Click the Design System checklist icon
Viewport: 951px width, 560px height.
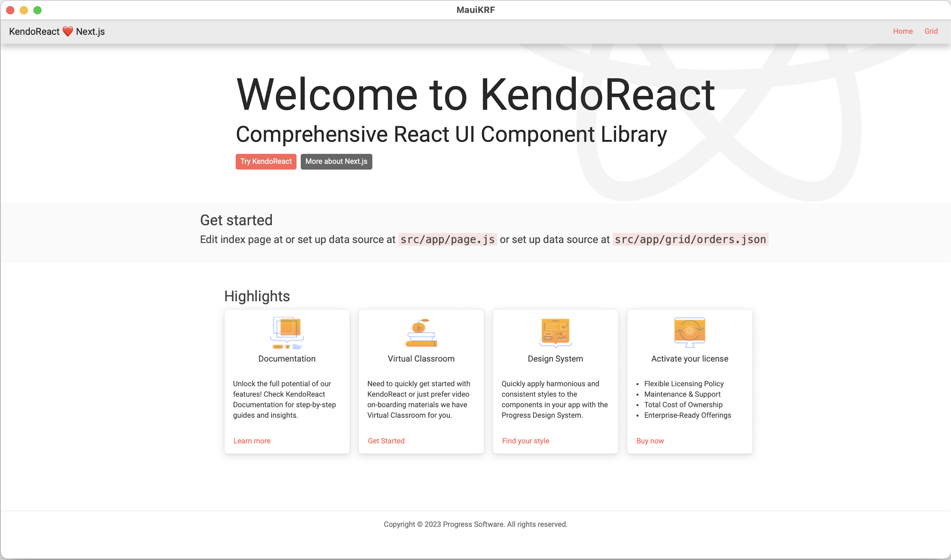pyautogui.click(x=556, y=333)
